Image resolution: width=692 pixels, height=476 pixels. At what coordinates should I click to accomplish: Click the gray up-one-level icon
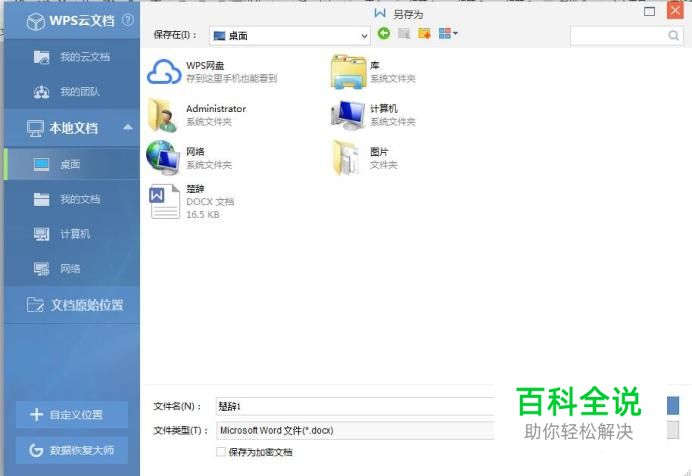click(404, 33)
